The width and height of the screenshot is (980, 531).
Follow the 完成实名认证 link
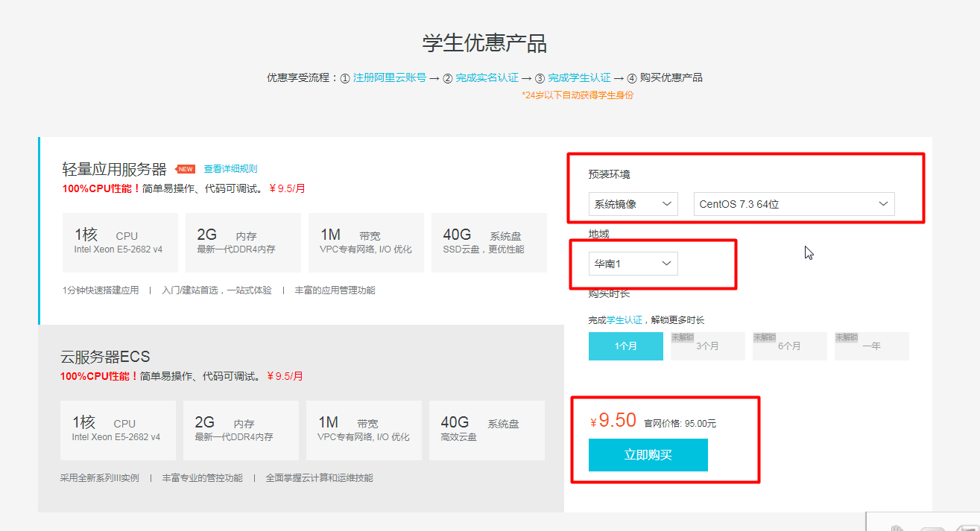[487, 77]
